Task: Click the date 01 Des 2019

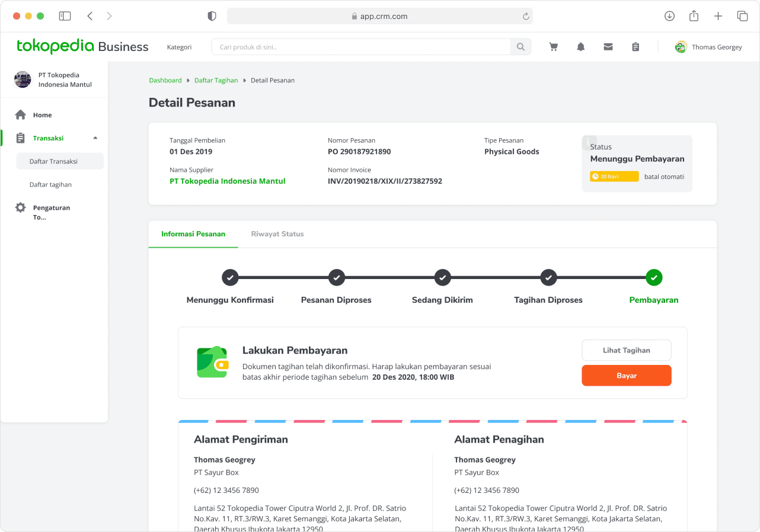Action: point(191,152)
